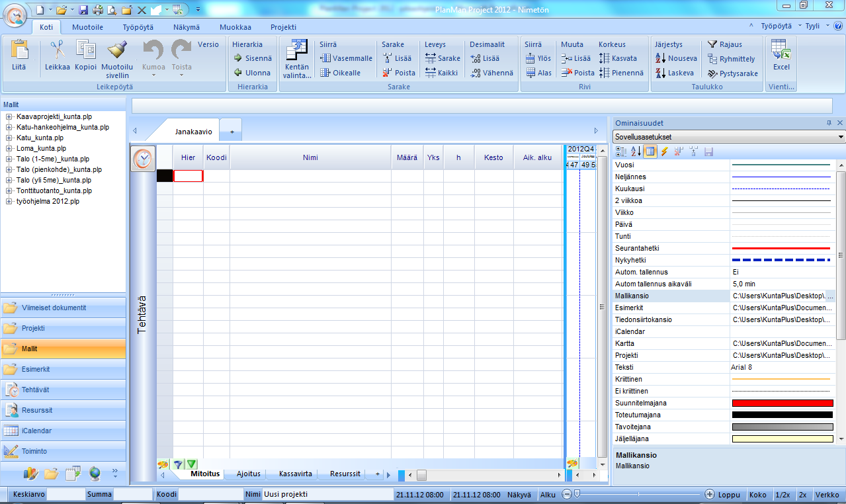
Task: Open the iCalendar sidebar section
Action: pyautogui.click(x=63, y=431)
